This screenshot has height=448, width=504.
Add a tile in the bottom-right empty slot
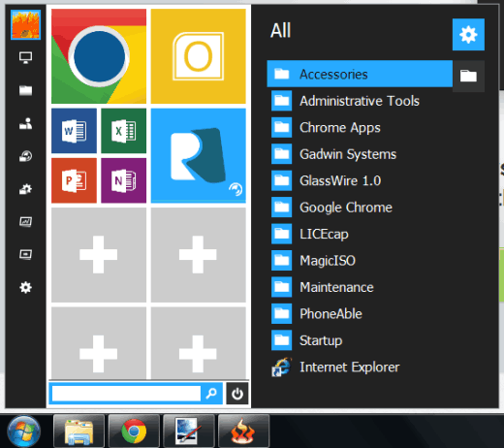(199, 343)
